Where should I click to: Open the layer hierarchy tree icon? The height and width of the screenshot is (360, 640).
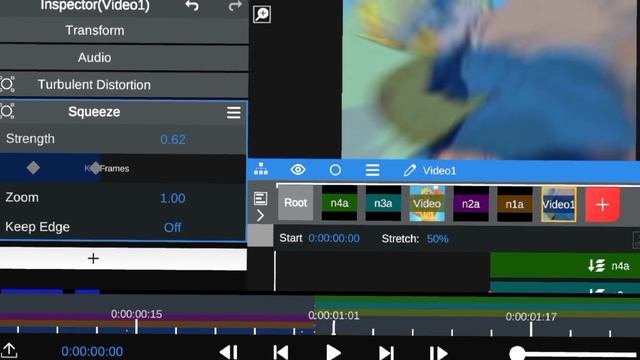click(261, 169)
